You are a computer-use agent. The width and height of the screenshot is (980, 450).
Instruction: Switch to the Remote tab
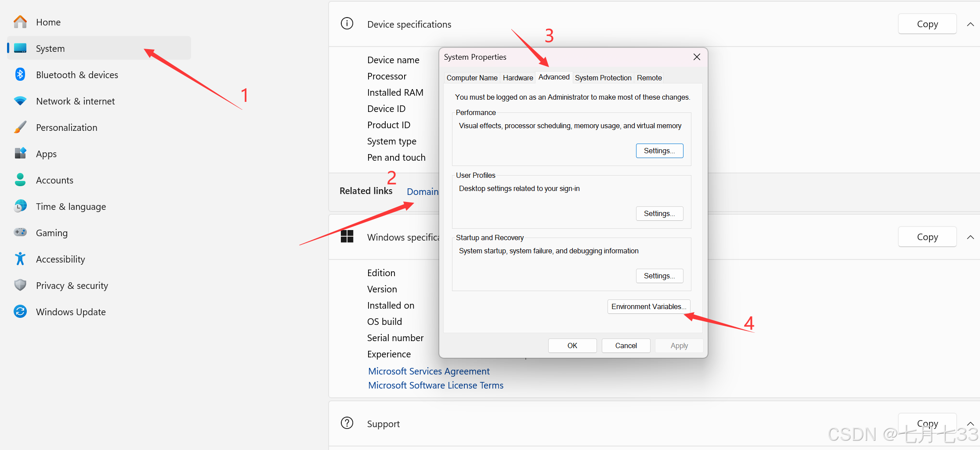tap(649, 78)
